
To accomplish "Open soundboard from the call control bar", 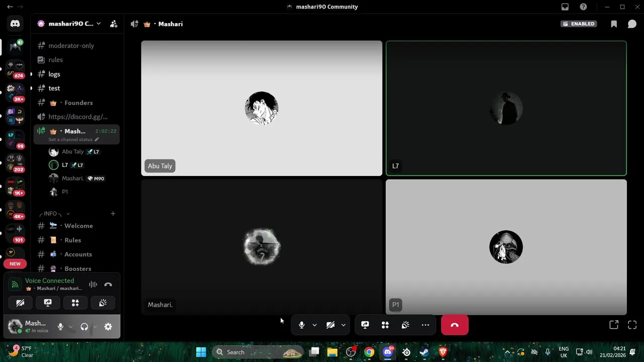I will pyautogui.click(x=406, y=325).
